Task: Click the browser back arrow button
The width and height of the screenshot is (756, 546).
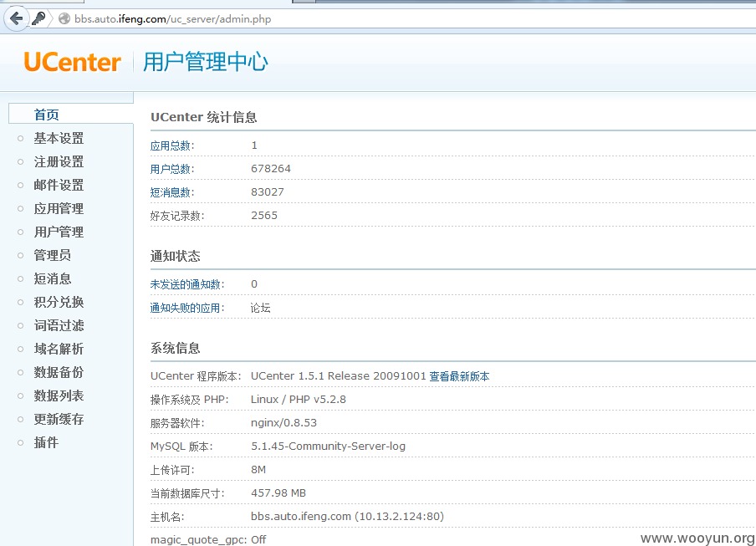Action: tap(17, 18)
